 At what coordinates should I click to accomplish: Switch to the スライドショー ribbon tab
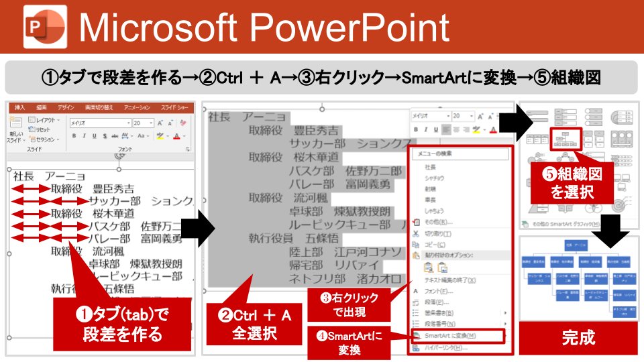coord(174,107)
